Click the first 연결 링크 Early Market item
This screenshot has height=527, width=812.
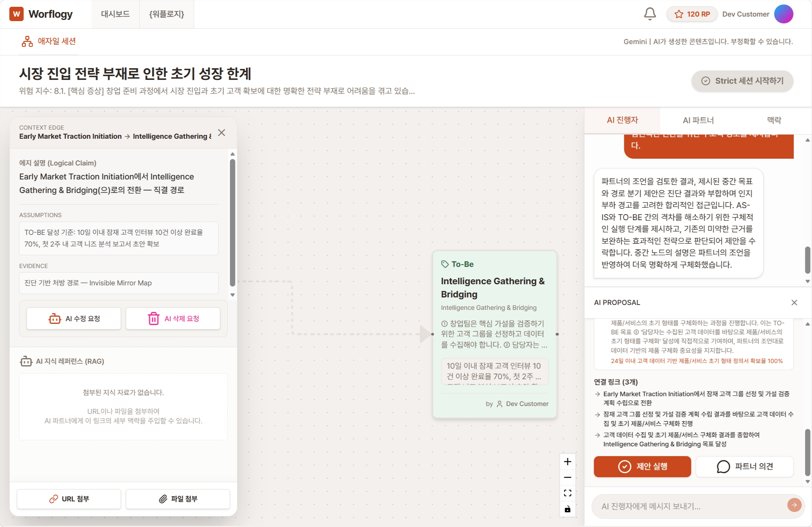[694, 398]
